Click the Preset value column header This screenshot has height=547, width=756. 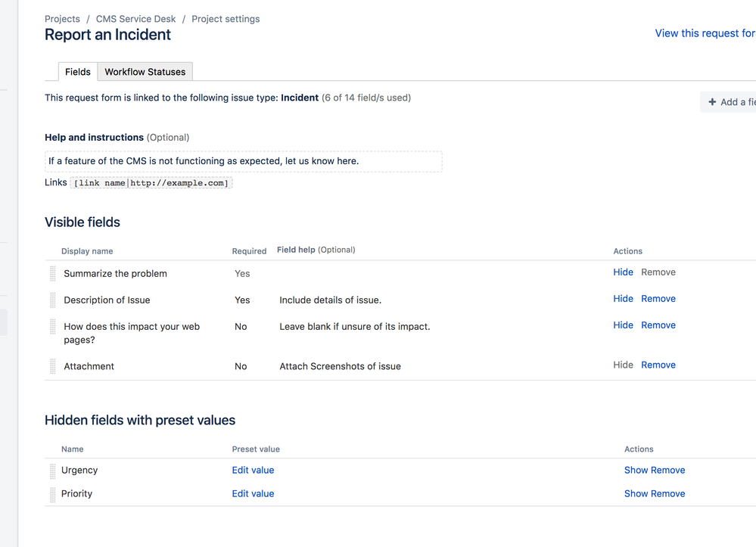[256, 449]
